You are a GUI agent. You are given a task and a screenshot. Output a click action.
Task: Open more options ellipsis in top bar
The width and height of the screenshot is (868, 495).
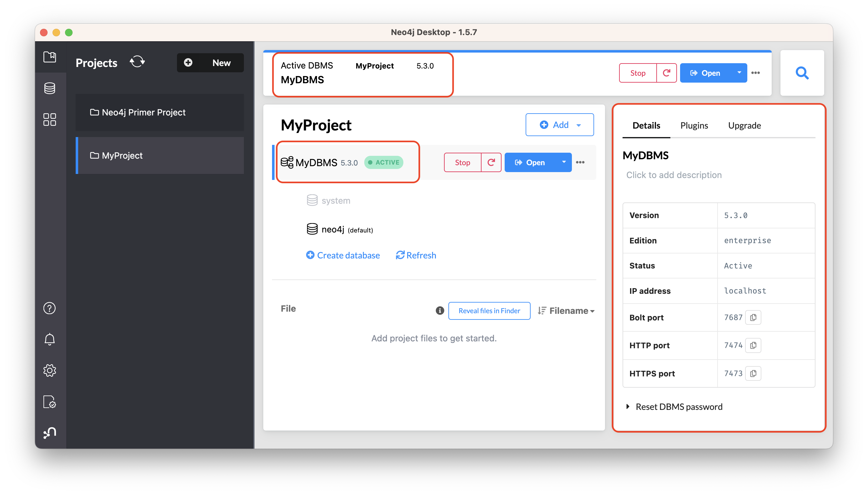pyautogui.click(x=755, y=73)
